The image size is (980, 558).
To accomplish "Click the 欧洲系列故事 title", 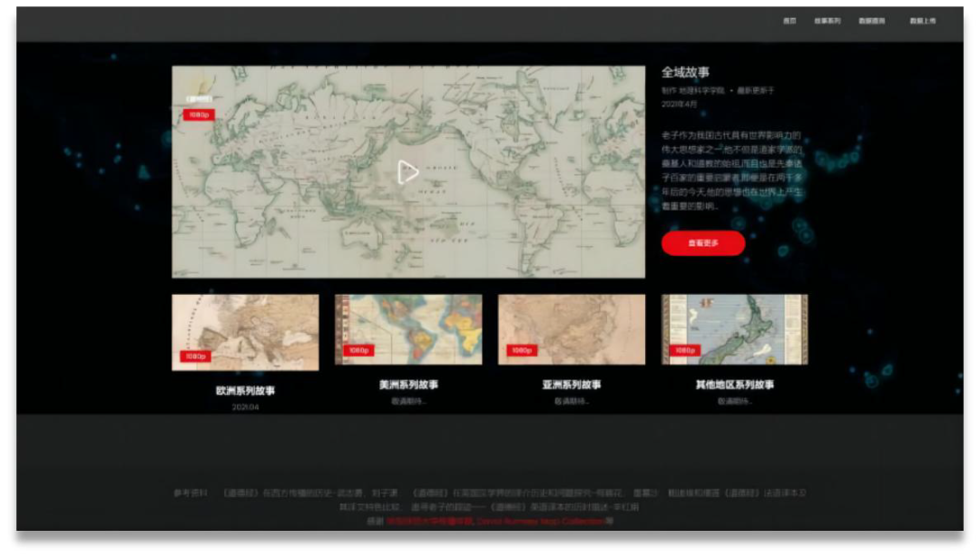I will 245,391.
